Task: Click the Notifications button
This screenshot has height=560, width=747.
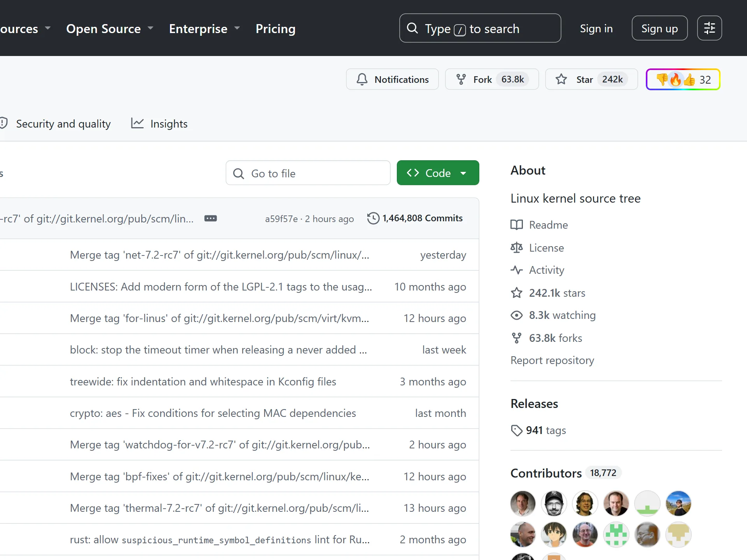Action: click(x=392, y=79)
